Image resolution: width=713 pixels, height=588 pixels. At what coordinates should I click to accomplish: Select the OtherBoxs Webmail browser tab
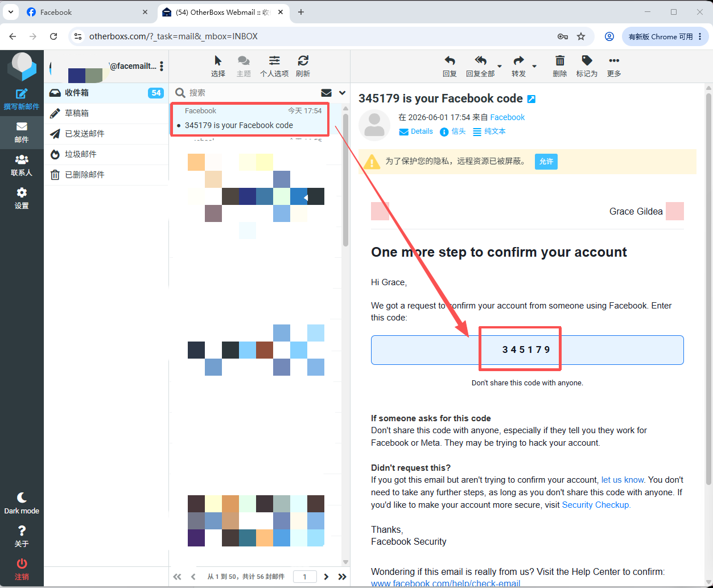[x=224, y=12]
